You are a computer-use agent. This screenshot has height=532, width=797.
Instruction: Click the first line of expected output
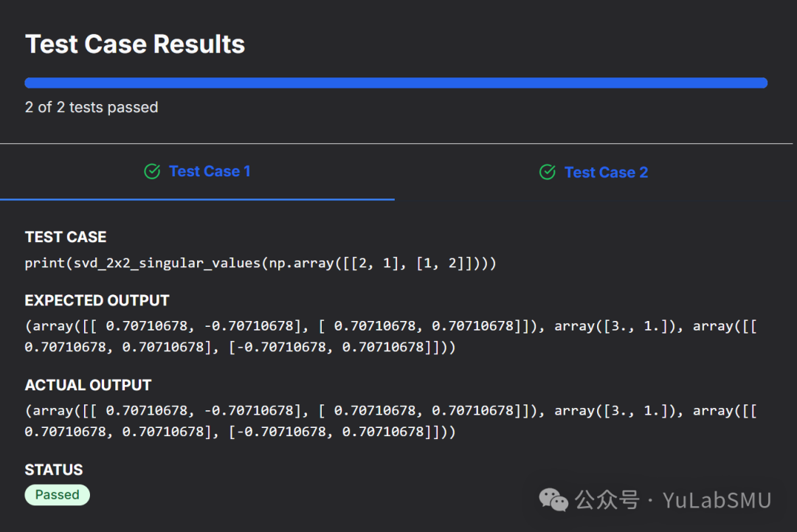pos(391,326)
